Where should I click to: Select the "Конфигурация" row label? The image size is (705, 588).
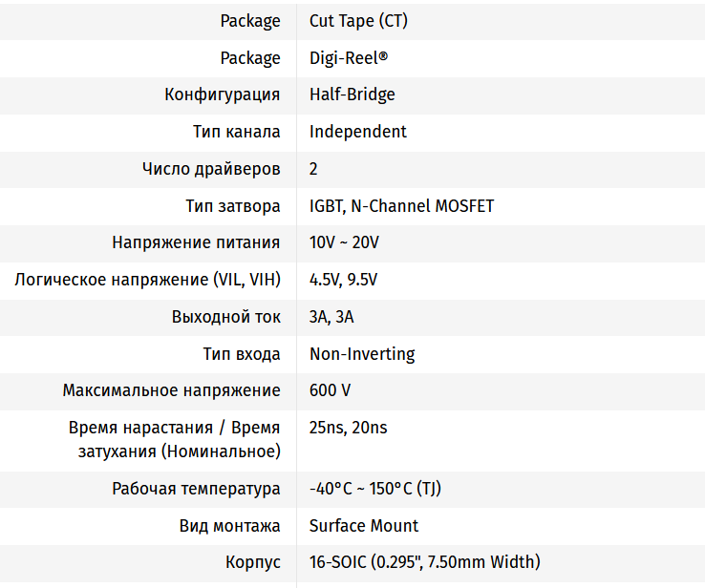point(223,94)
